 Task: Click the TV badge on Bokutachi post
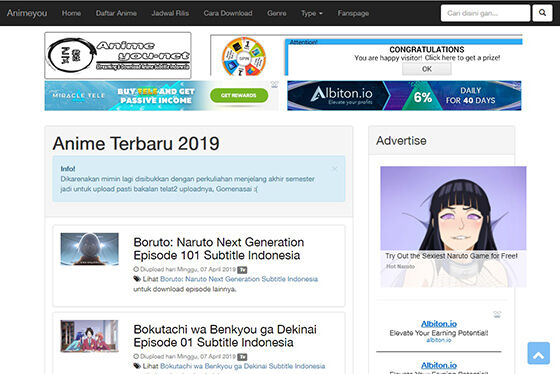(242, 357)
